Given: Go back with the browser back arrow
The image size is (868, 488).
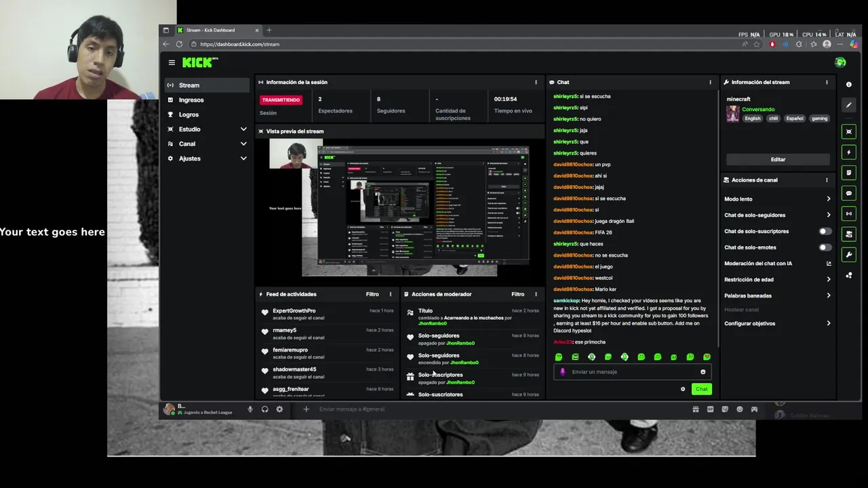Looking at the screenshot, I should pyautogui.click(x=165, y=44).
